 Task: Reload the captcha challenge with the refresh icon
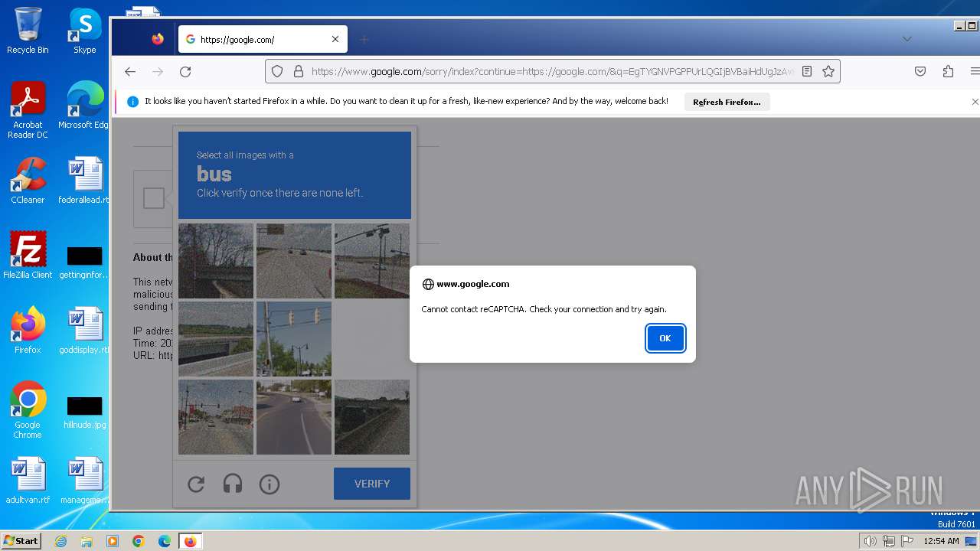pos(196,484)
